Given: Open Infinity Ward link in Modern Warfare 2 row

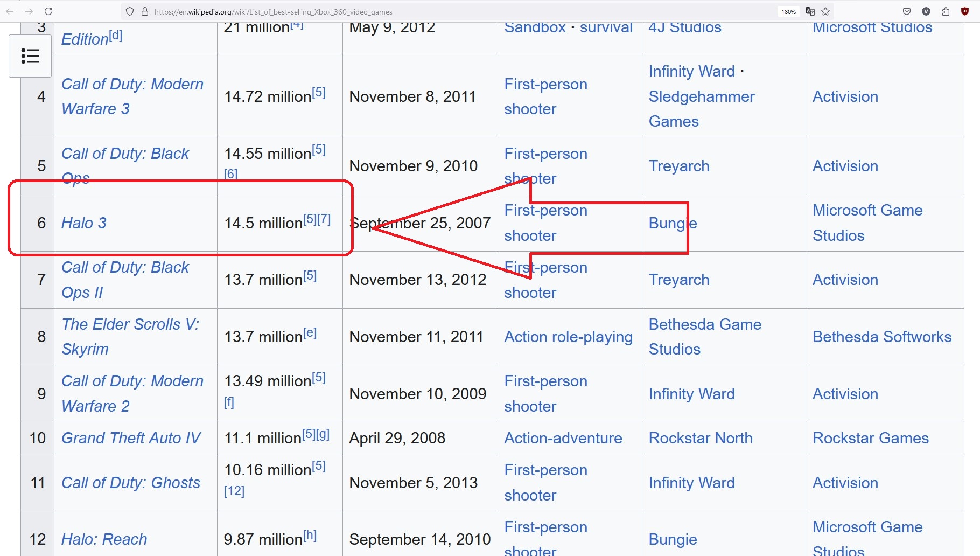Looking at the screenshot, I should [x=691, y=394].
